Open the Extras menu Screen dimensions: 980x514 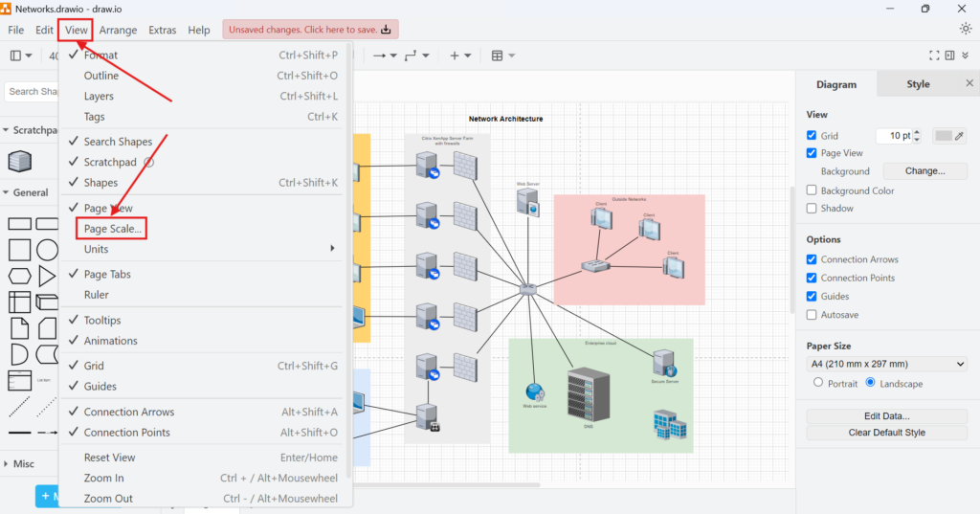163,30
